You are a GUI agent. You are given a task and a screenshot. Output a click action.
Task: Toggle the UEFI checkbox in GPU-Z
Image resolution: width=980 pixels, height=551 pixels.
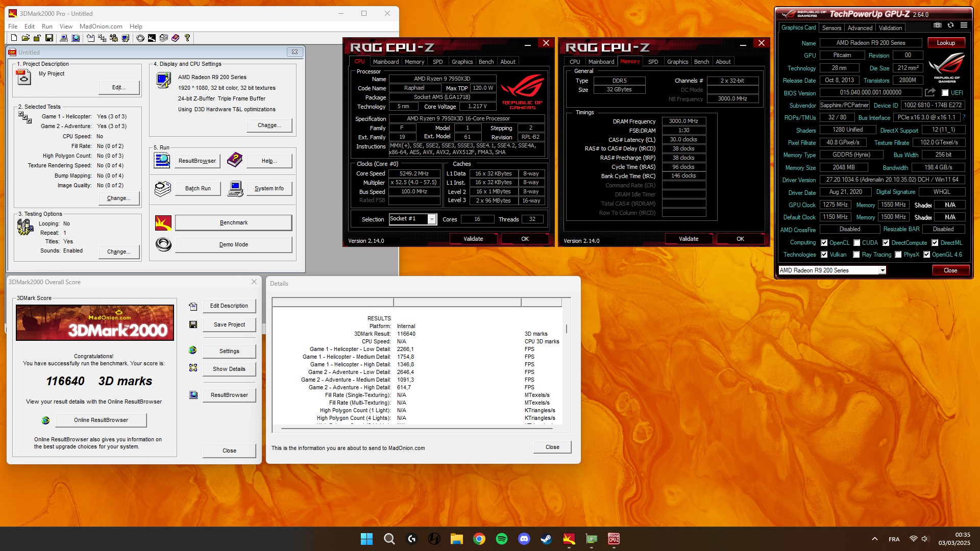(x=945, y=93)
